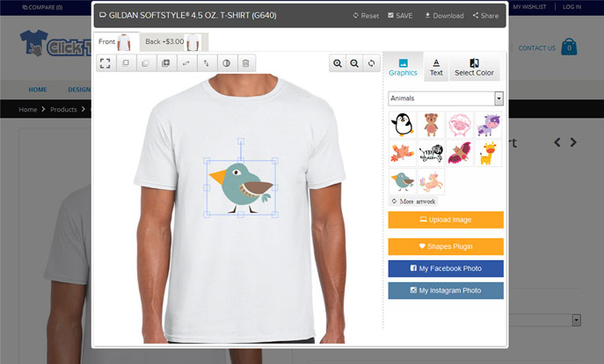Viewport: 604px width, 364px height.
Task: Click the refresh zoom icon
Action: click(x=371, y=63)
